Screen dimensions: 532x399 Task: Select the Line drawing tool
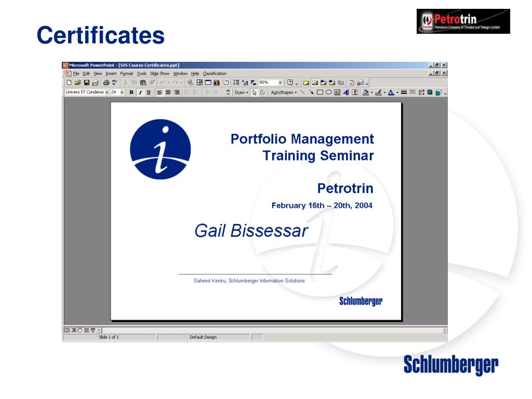302,92
